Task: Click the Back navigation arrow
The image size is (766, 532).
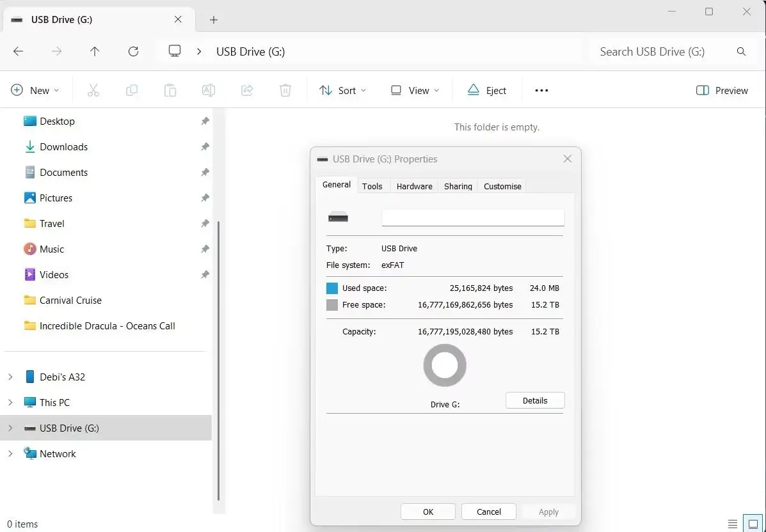Action: [x=18, y=51]
